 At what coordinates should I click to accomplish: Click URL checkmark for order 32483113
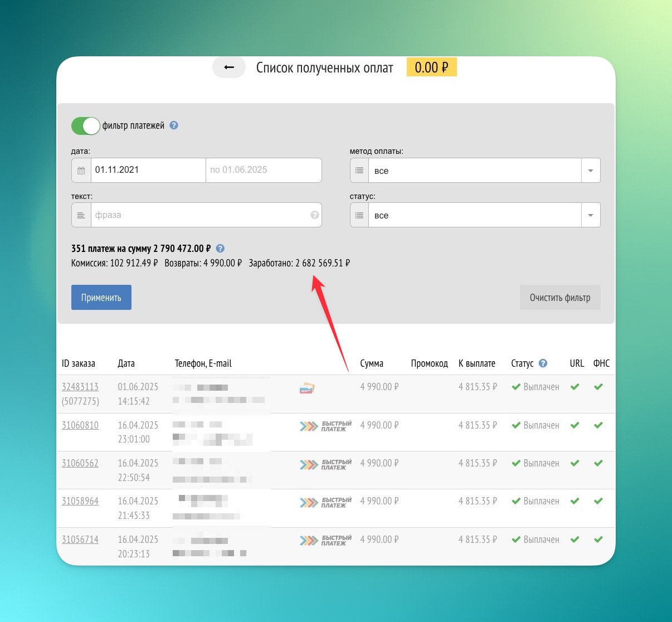point(575,387)
